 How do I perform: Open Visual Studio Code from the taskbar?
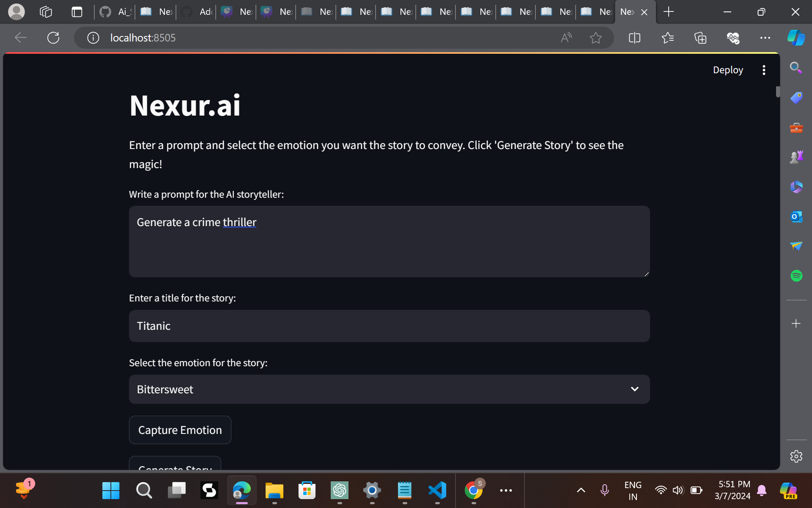point(438,490)
